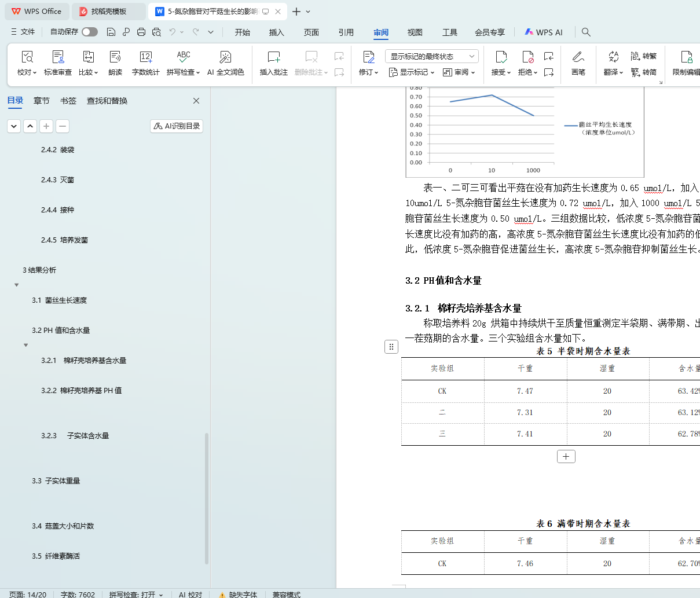The image size is (700, 598).
Task: Toggle the 自动保存 autosave switch
Action: [90, 32]
